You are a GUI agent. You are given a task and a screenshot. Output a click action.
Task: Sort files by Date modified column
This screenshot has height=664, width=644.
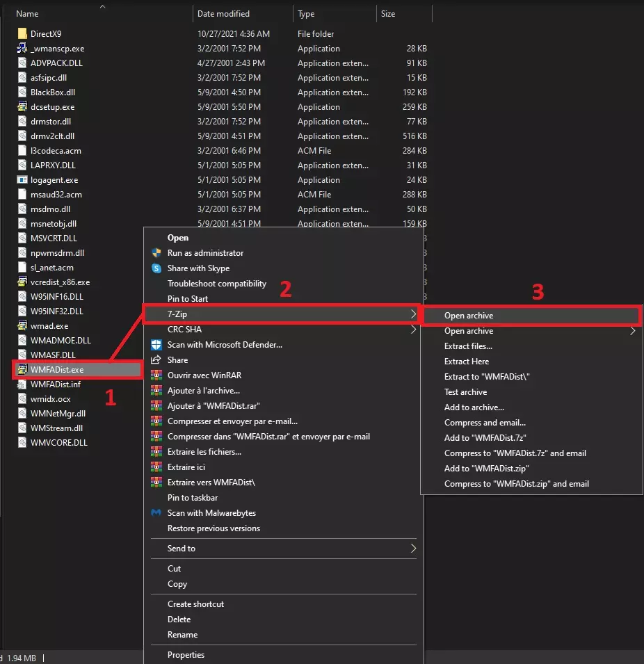point(223,13)
